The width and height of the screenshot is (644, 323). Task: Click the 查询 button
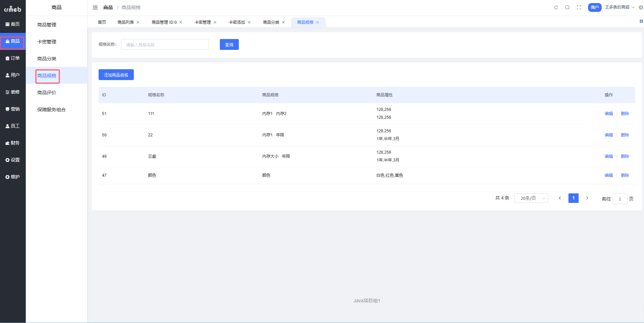pos(229,45)
